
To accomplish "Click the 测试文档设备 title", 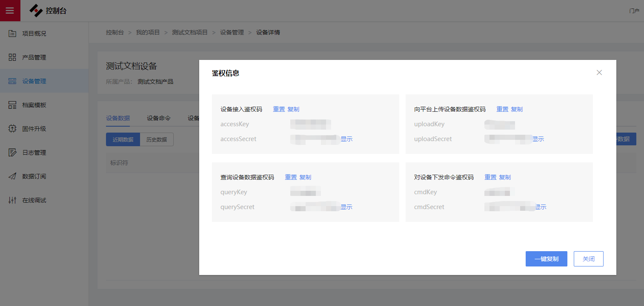I will pyautogui.click(x=132, y=66).
